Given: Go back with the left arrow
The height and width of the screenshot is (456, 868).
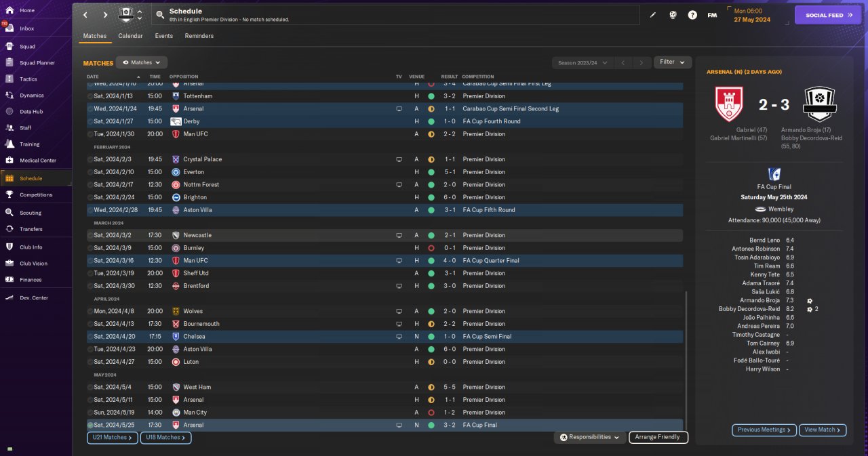Looking at the screenshot, I should pyautogui.click(x=85, y=15).
